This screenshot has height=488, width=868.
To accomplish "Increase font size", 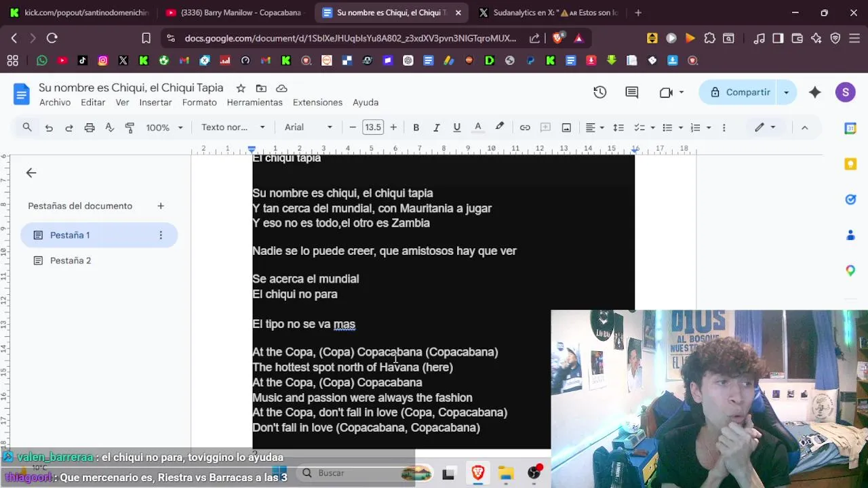I will click(393, 127).
